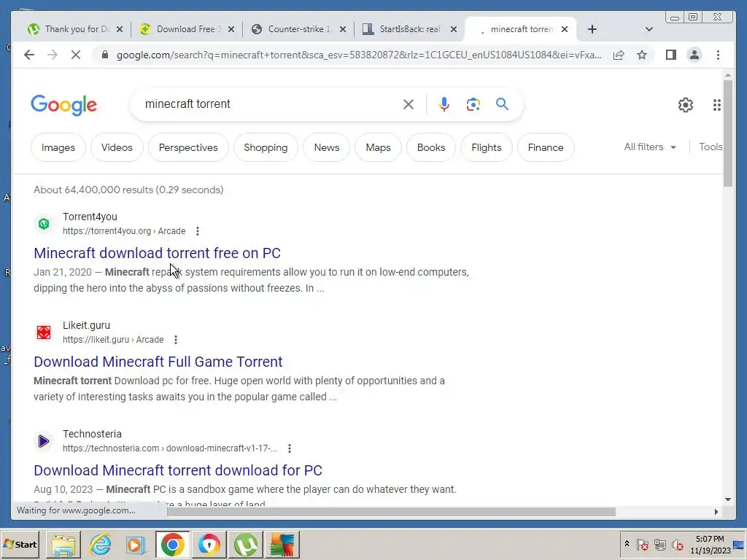Open the Google apps grid

[x=716, y=105]
